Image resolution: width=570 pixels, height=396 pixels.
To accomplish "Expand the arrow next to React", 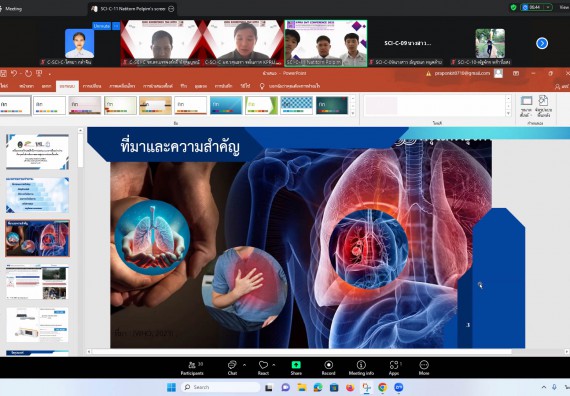I will [x=274, y=364].
